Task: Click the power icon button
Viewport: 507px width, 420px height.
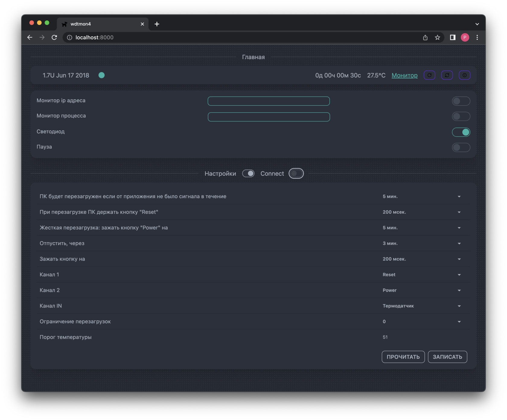Action: pyautogui.click(x=464, y=75)
